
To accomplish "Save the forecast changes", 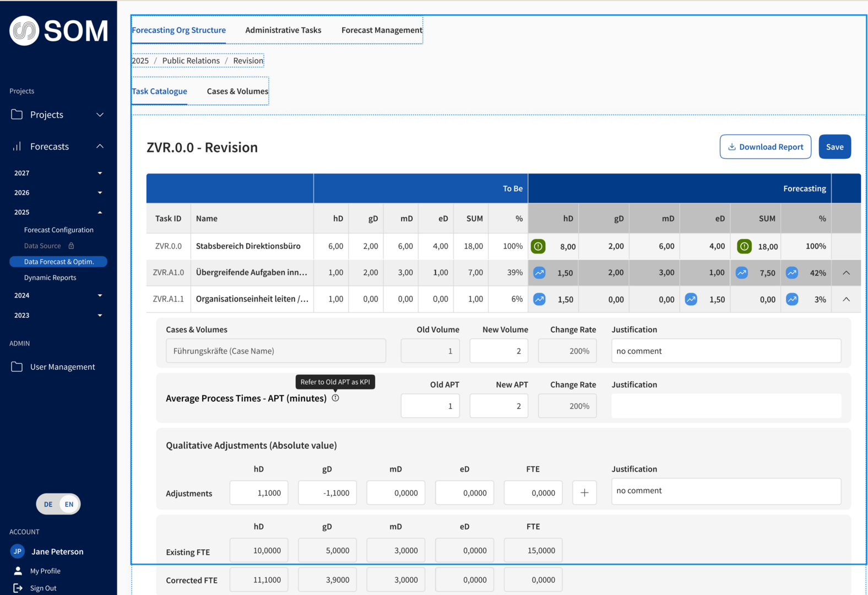I will coord(834,147).
